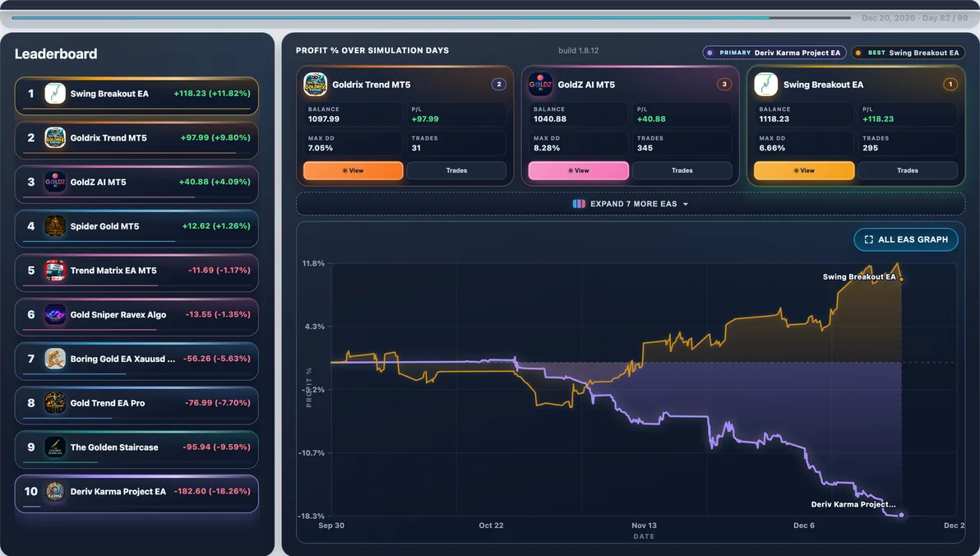Click the fullscreen icon in All EAs Graph
980x556 pixels.
869,239
